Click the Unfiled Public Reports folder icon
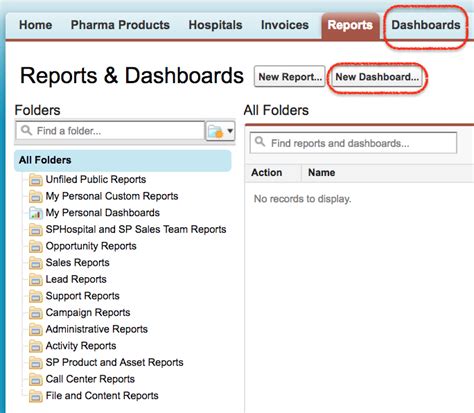474x413 pixels. click(36, 180)
